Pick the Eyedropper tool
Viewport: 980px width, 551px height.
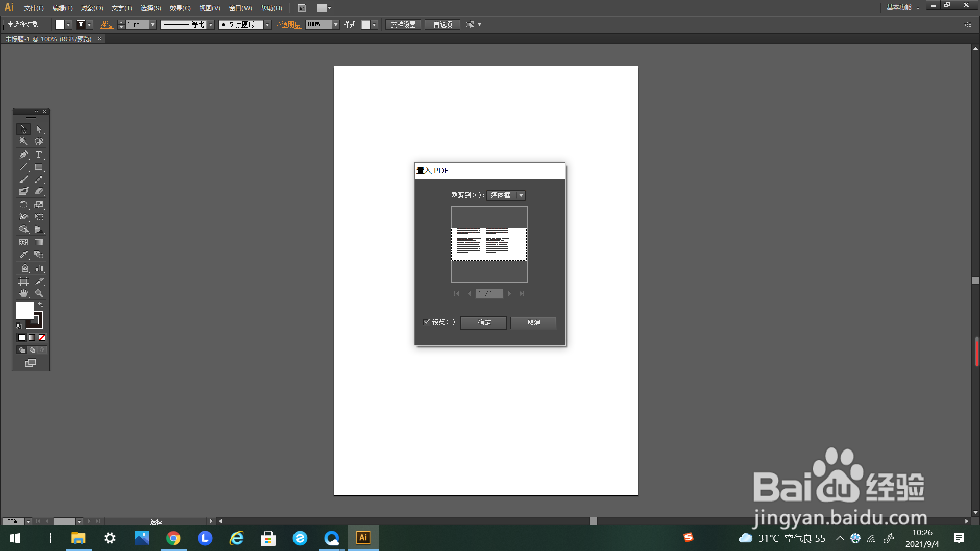click(x=23, y=255)
